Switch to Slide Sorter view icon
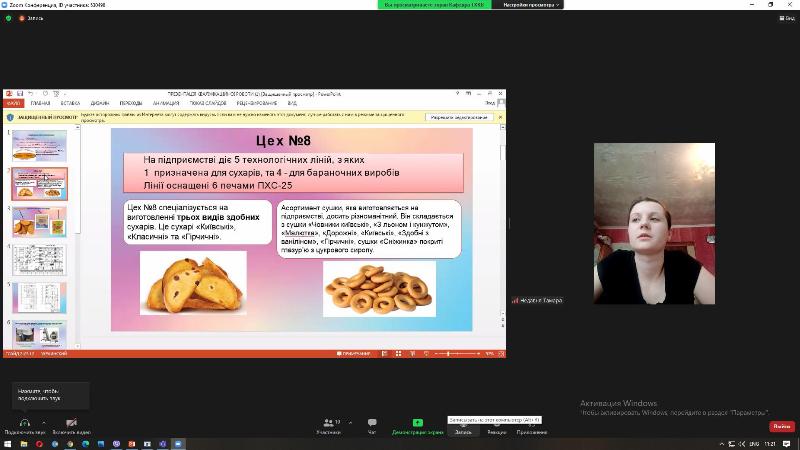Image resolution: width=800 pixels, height=450 pixels. [398, 354]
